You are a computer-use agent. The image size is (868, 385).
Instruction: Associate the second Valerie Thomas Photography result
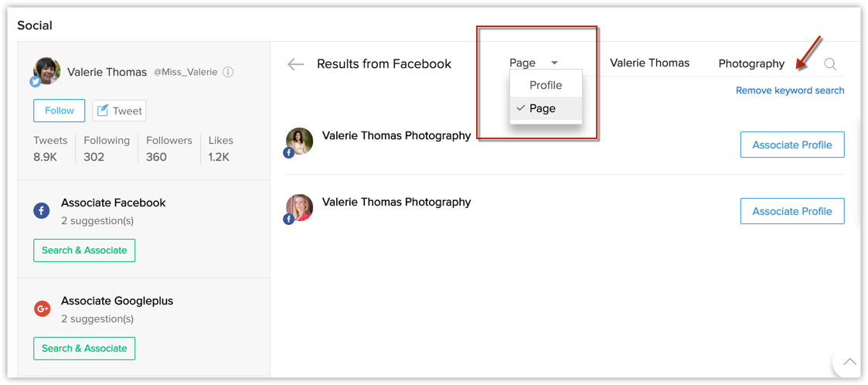792,211
